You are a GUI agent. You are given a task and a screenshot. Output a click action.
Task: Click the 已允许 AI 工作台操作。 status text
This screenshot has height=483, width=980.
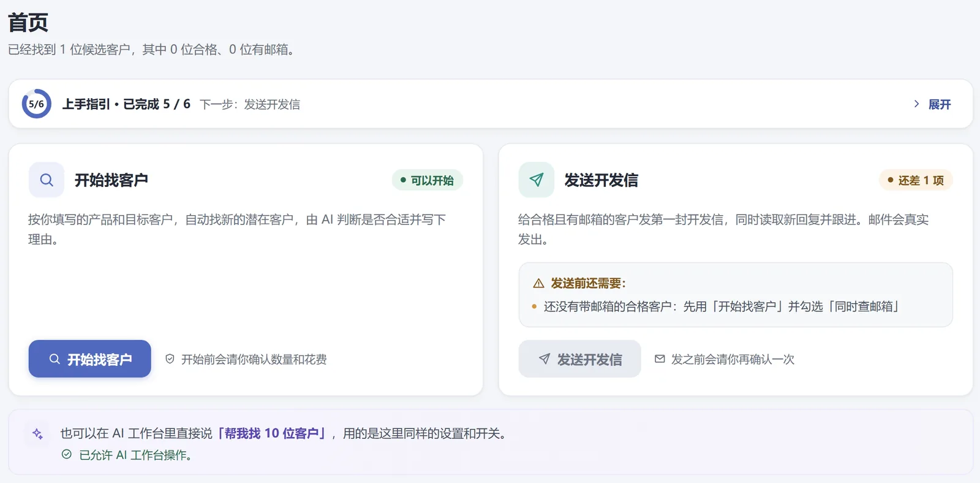click(135, 455)
